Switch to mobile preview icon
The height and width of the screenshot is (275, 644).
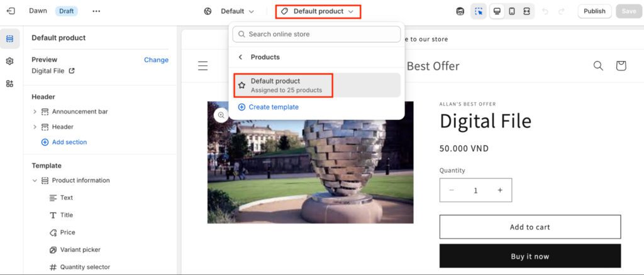click(x=512, y=11)
